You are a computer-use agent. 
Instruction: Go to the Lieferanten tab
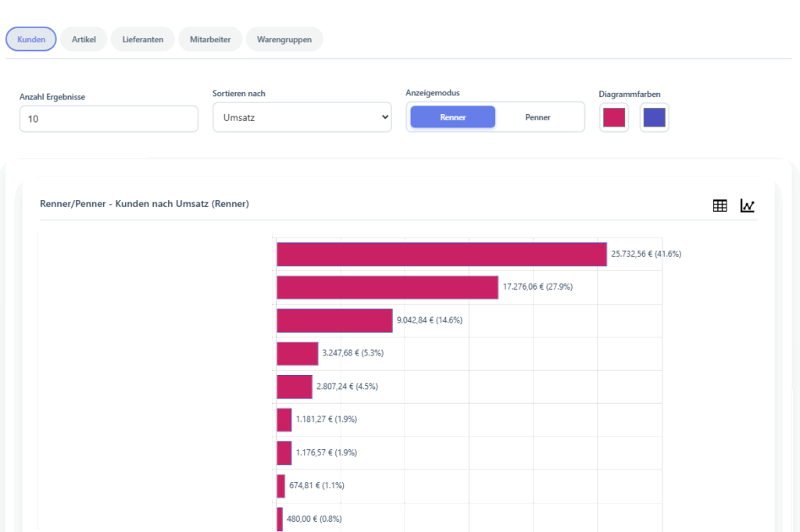143,39
